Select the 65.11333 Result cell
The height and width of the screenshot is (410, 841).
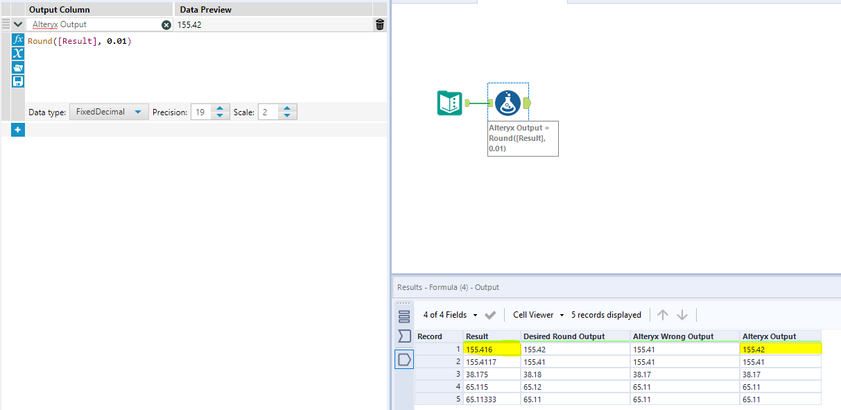click(x=492, y=399)
